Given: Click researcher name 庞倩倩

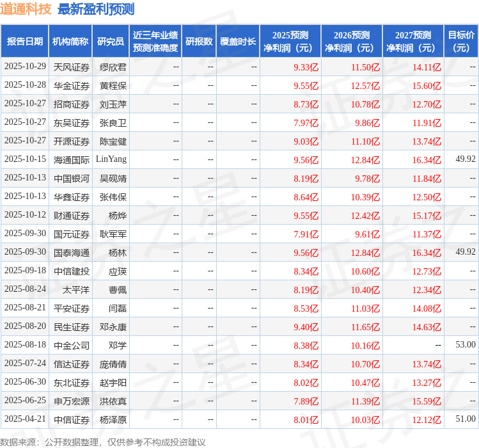Looking at the screenshot, I should click(x=113, y=364).
